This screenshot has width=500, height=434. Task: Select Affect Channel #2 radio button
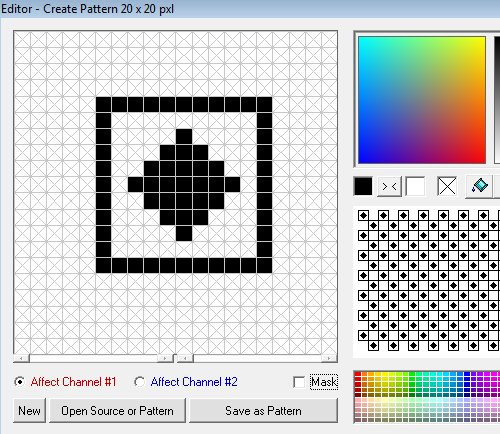[139, 382]
